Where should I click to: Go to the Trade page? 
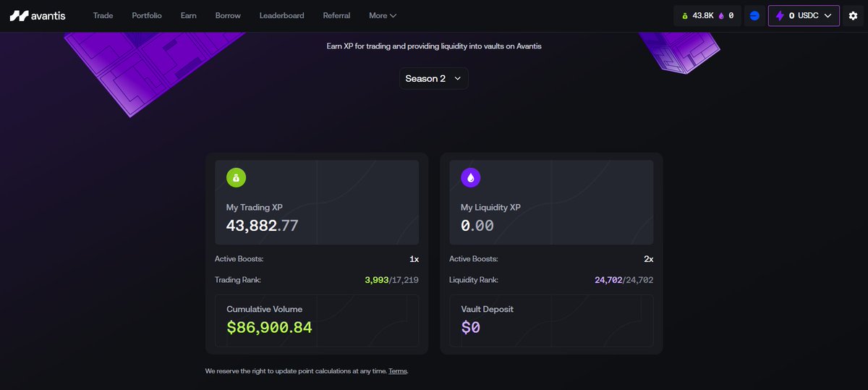(x=103, y=15)
